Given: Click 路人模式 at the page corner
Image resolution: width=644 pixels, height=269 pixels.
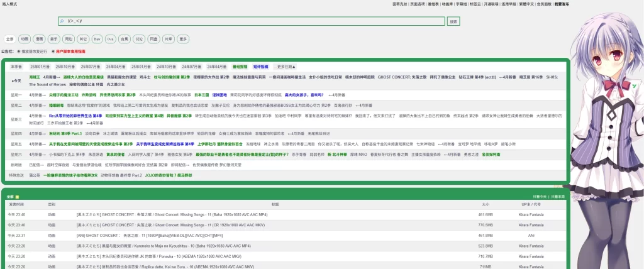Looking at the screenshot, I should tap(9, 4).
